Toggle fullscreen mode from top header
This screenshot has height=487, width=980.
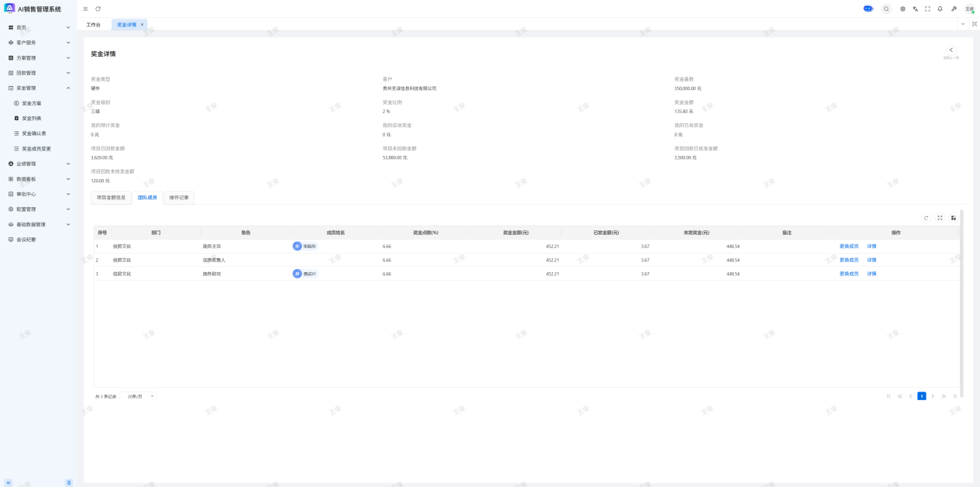pos(927,9)
